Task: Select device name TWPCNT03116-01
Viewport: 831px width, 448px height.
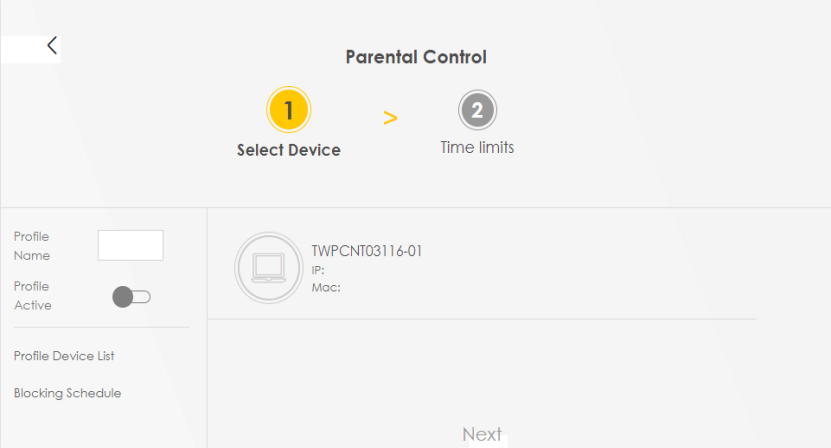Action: pyautogui.click(x=366, y=251)
